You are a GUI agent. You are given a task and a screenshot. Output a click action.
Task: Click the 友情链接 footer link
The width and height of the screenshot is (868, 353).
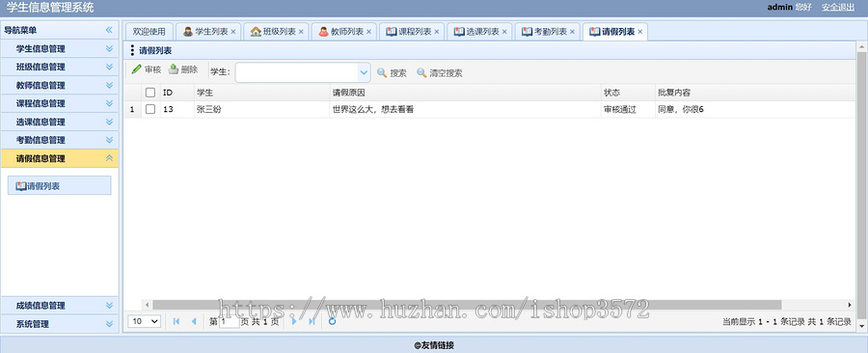click(434, 345)
